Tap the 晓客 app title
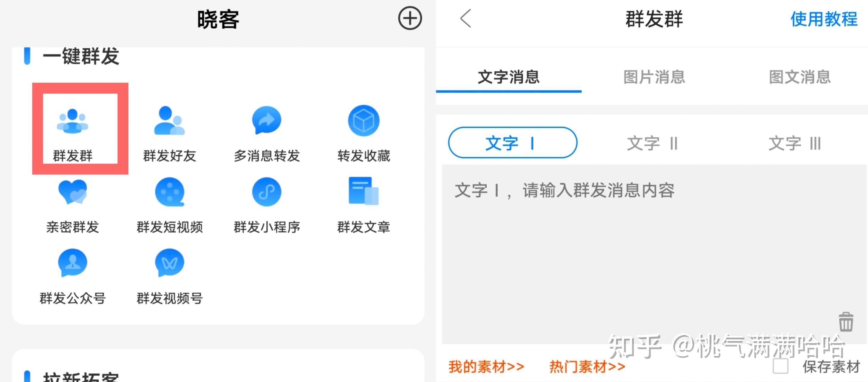Screen dimensions: 868x382 [x=218, y=19]
